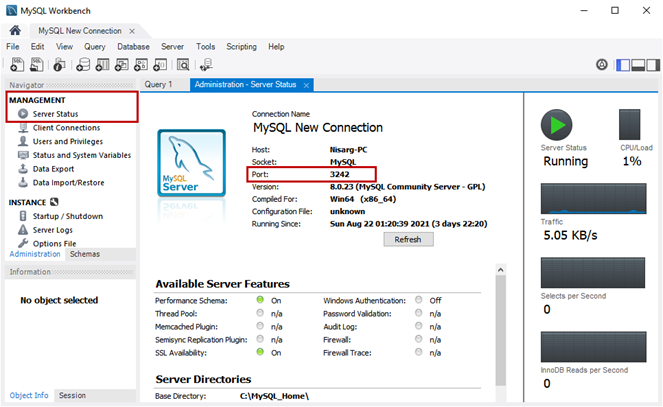The width and height of the screenshot is (663, 407).
Task: Open the File menu
Action: click(13, 46)
